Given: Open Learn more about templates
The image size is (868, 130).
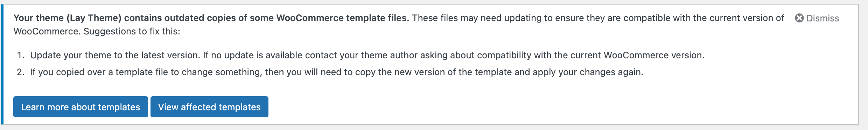Looking at the screenshot, I should [x=80, y=107].
